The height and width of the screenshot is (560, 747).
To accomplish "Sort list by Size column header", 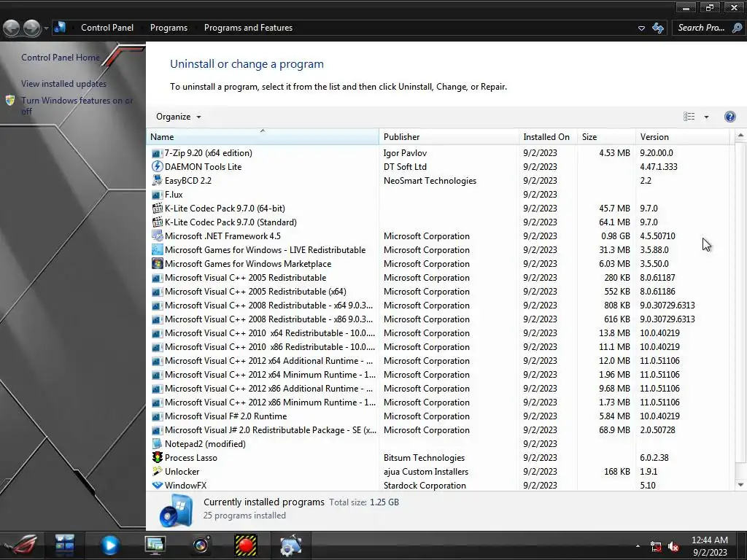I will (606, 136).
